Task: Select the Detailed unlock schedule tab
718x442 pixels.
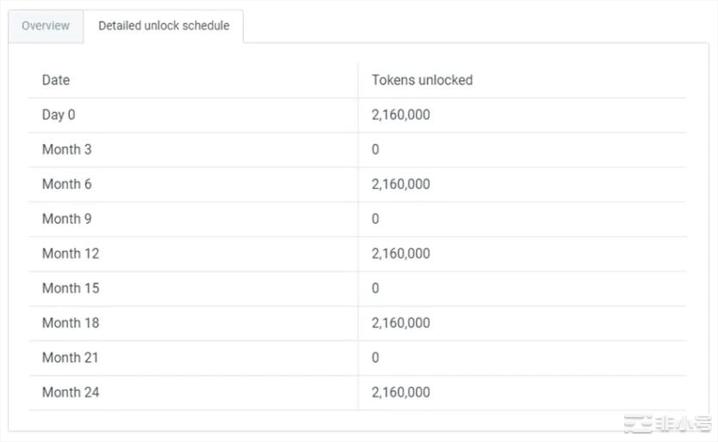Action: coord(163,26)
